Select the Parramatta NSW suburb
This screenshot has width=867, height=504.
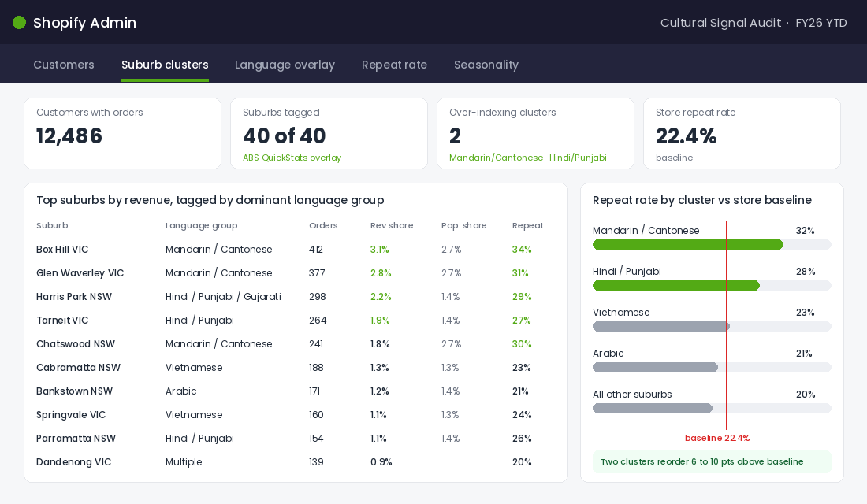[76, 438]
